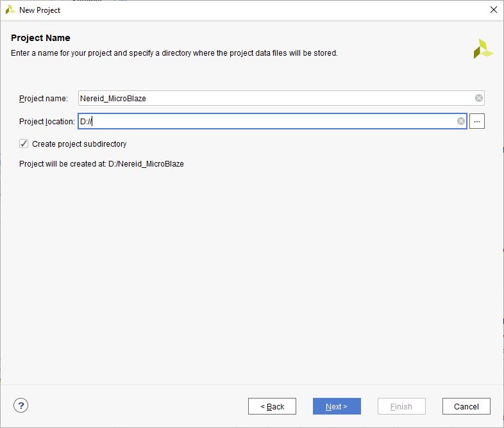Focus the Project name input field
The height and width of the screenshot is (428, 504).
pyautogui.click(x=276, y=98)
